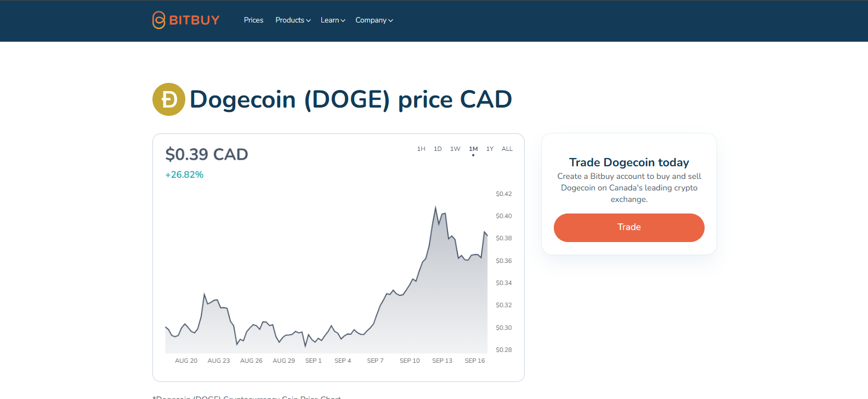Click the SEP 1 date label
Viewport: 868px width, 399px height.
click(x=313, y=361)
